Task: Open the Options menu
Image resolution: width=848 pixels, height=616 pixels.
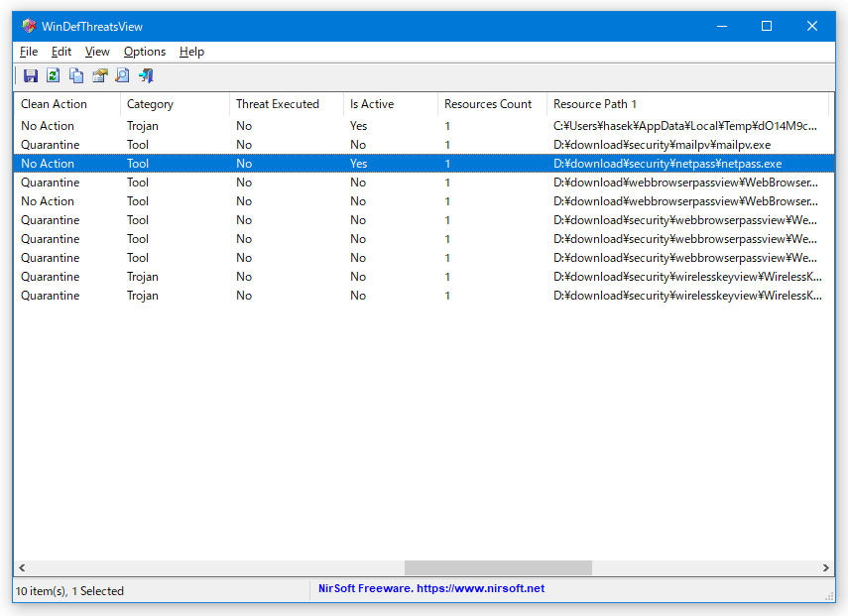Action: point(145,52)
